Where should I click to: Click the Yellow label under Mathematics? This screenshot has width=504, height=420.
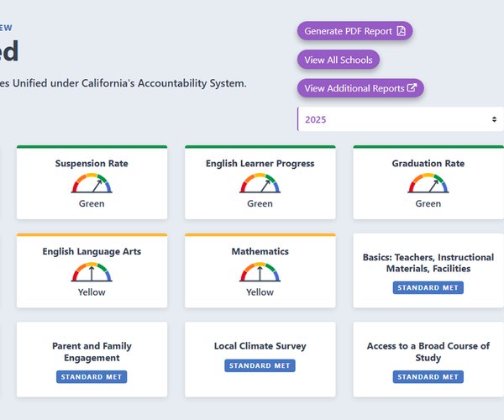point(260,292)
